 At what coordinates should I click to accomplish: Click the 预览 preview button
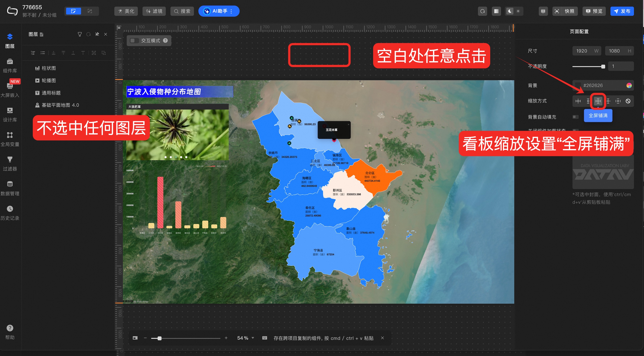594,11
